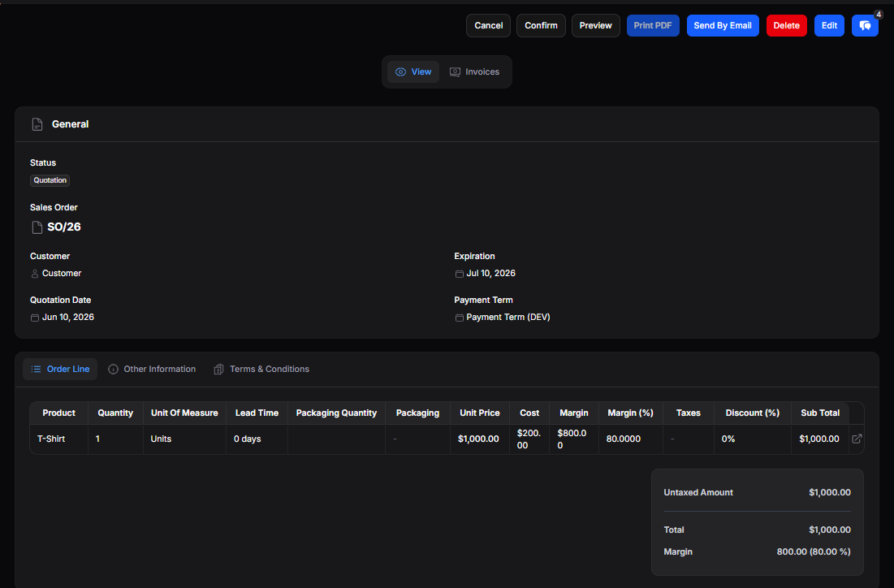The width and height of the screenshot is (894, 588).
Task: Click the Discount (%) column header
Action: (x=752, y=413)
